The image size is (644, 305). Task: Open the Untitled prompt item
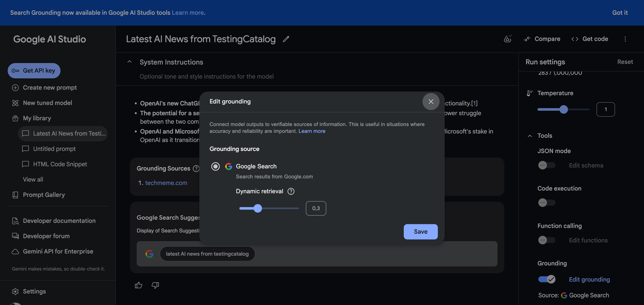pos(54,149)
